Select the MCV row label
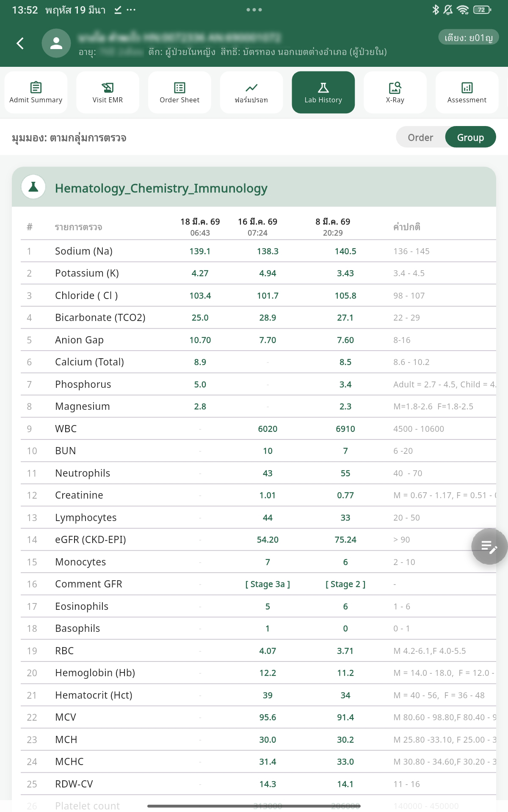This screenshot has width=508, height=812. (66, 717)
